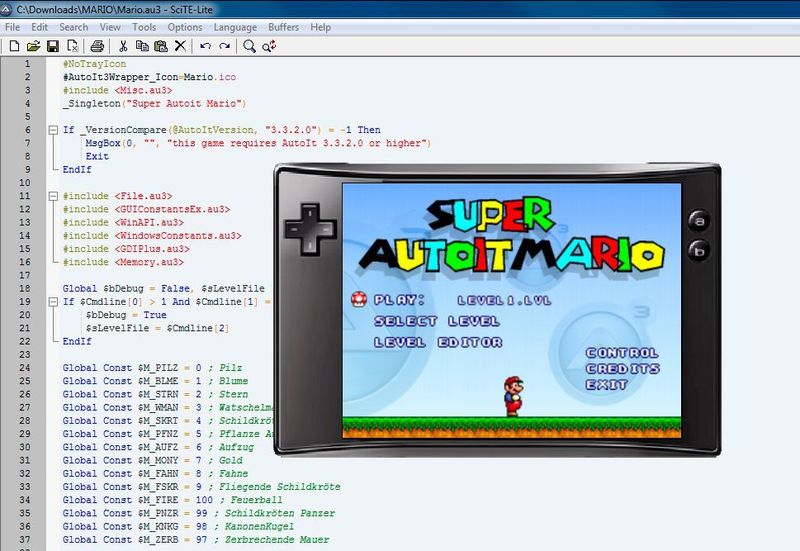Click the mushroom cursor next to PLAY

tap(359, 299)
